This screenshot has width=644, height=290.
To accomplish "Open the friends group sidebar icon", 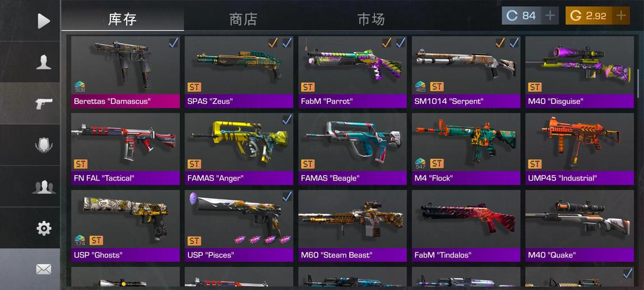I will (44, 186).
